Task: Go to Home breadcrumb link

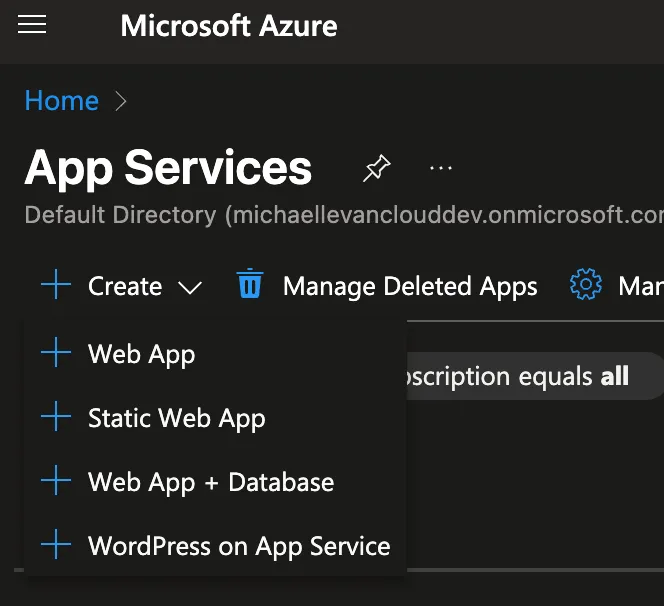Action: click(62, 101)
